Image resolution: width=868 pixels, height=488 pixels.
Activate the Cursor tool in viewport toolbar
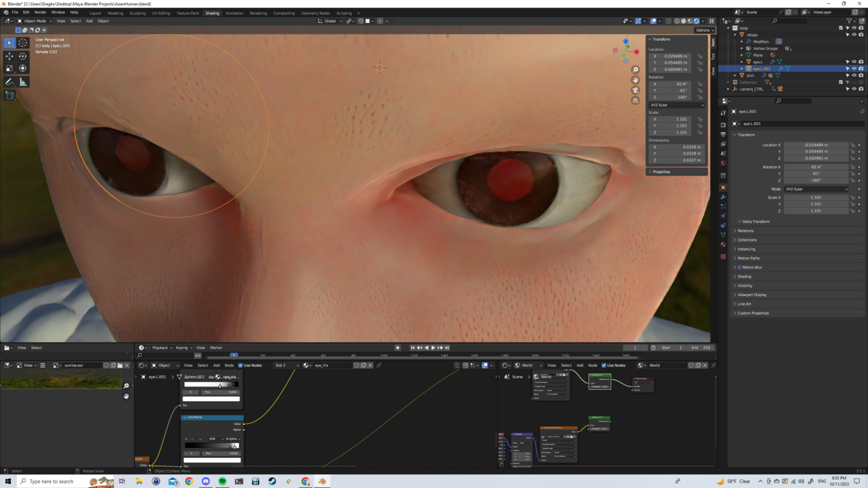point(23,43)
